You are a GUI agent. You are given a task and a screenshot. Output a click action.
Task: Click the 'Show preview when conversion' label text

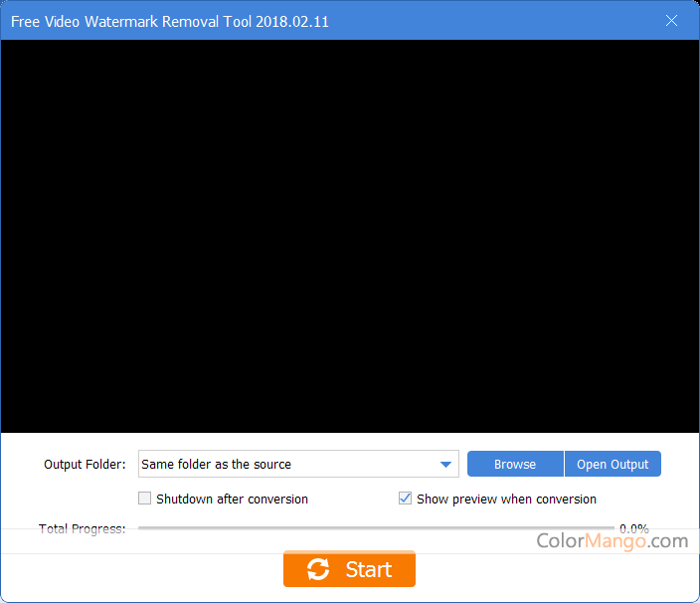click(x=506, y=499)
